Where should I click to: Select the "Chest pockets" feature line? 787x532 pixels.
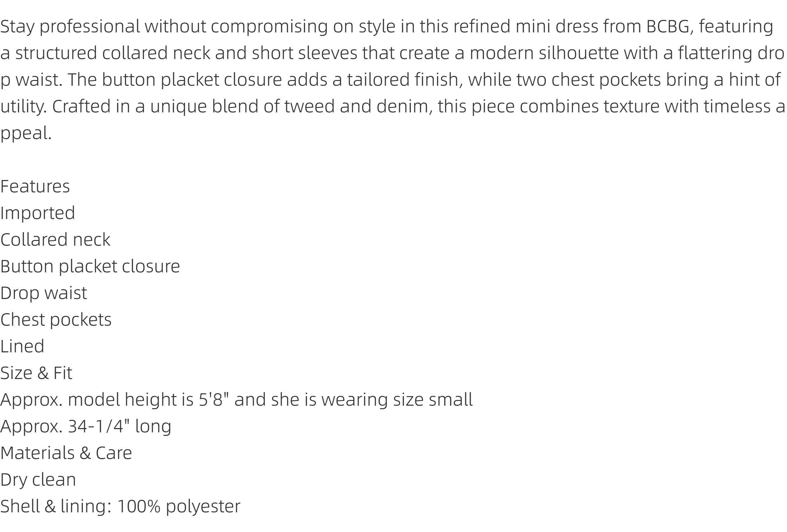click(56, 320)
